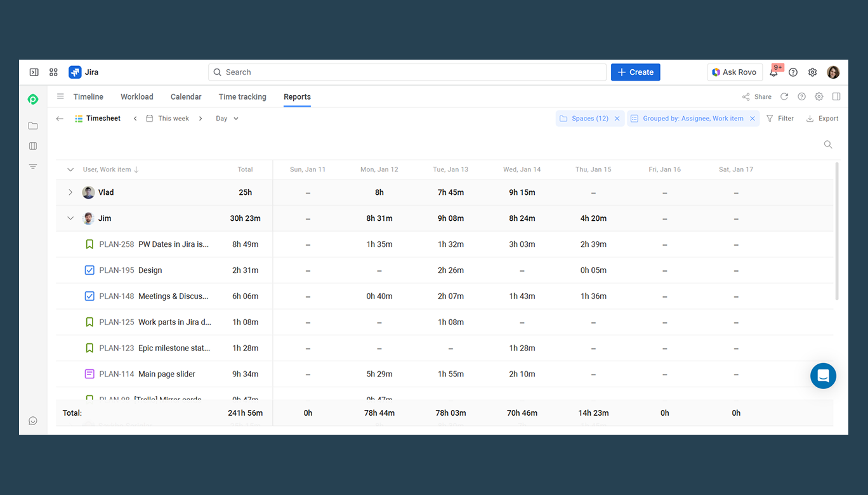
Task: Click the back arrow beside Timesheet
Action: click(x=60, y=119)
